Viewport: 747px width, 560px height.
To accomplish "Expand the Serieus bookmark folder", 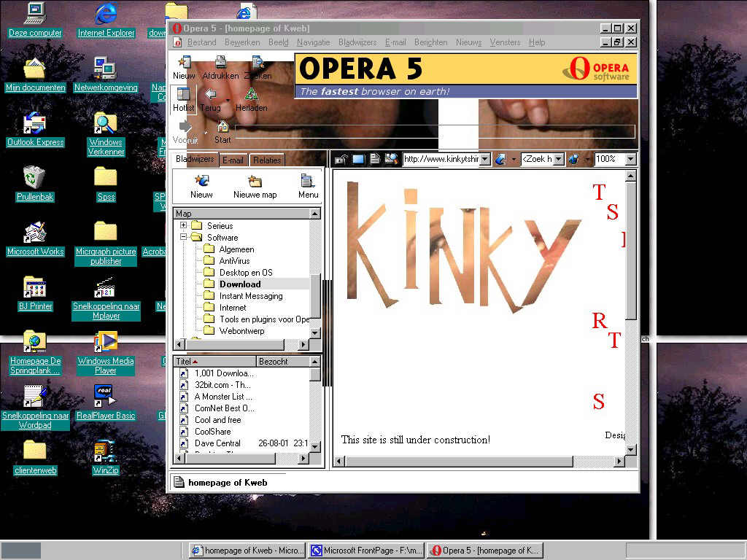I will tap(183, 225).
